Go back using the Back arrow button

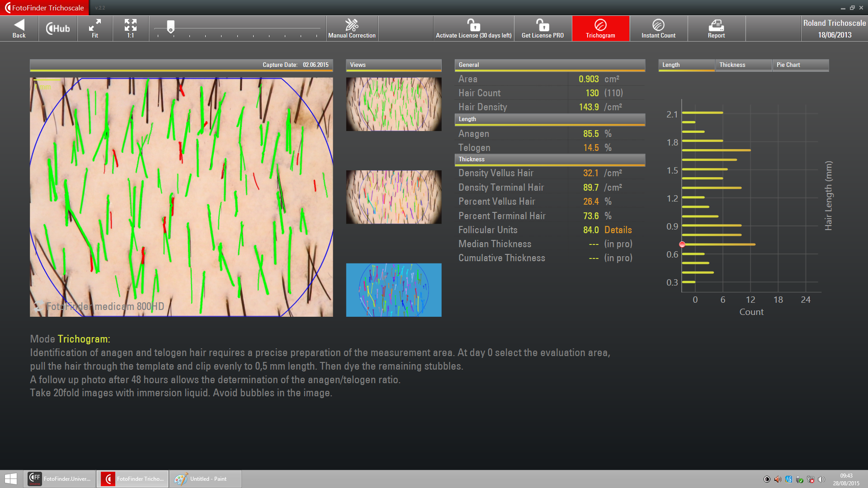tap(19, 28)
